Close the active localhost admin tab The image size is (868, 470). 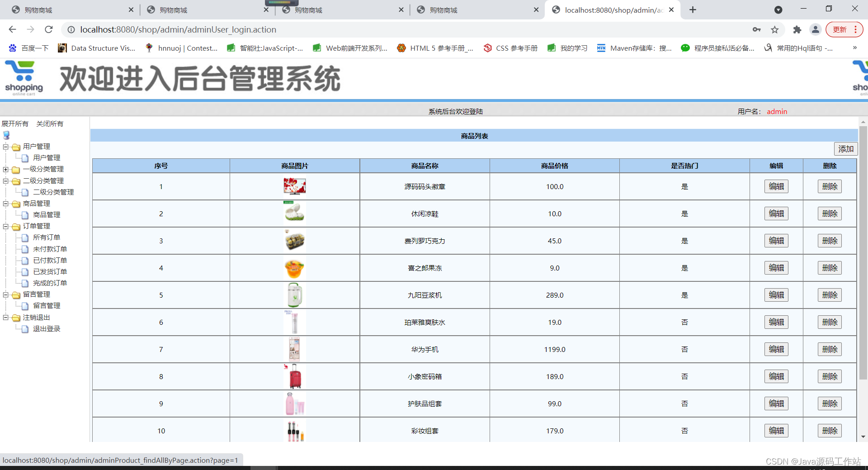click(x=671, y=9)
